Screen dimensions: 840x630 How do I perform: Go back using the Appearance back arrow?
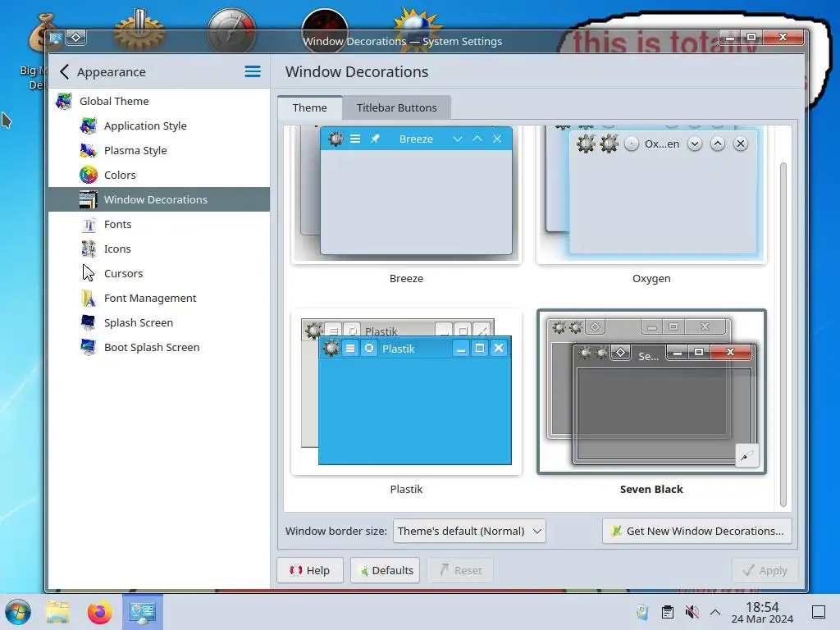point(64,72)
